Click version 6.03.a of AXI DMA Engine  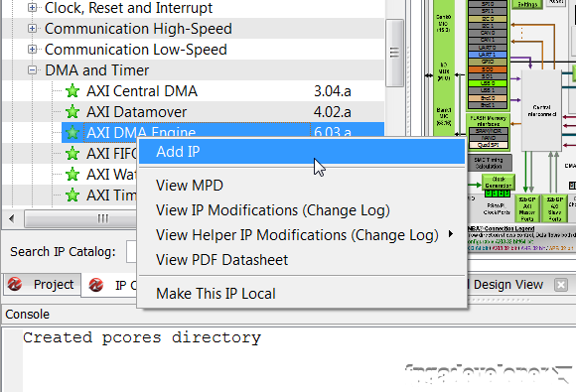[x=333, y=131]
